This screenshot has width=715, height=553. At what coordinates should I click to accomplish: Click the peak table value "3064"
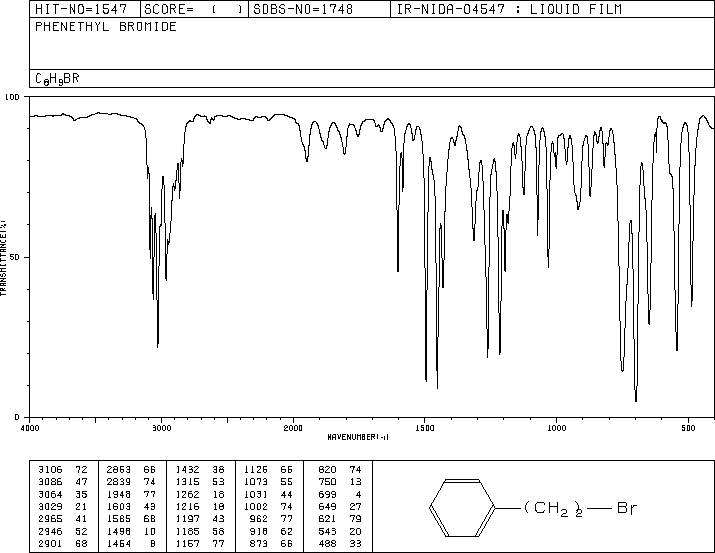pos(50,494)
